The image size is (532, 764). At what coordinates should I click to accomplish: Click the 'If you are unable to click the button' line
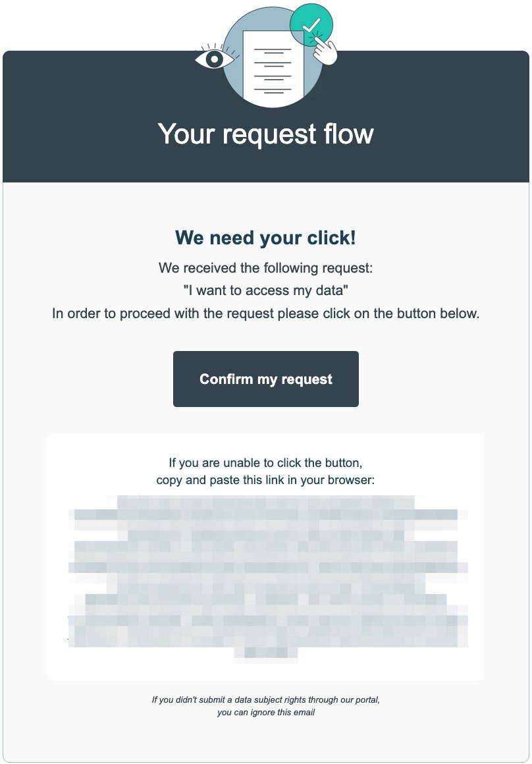pos(266,463)
